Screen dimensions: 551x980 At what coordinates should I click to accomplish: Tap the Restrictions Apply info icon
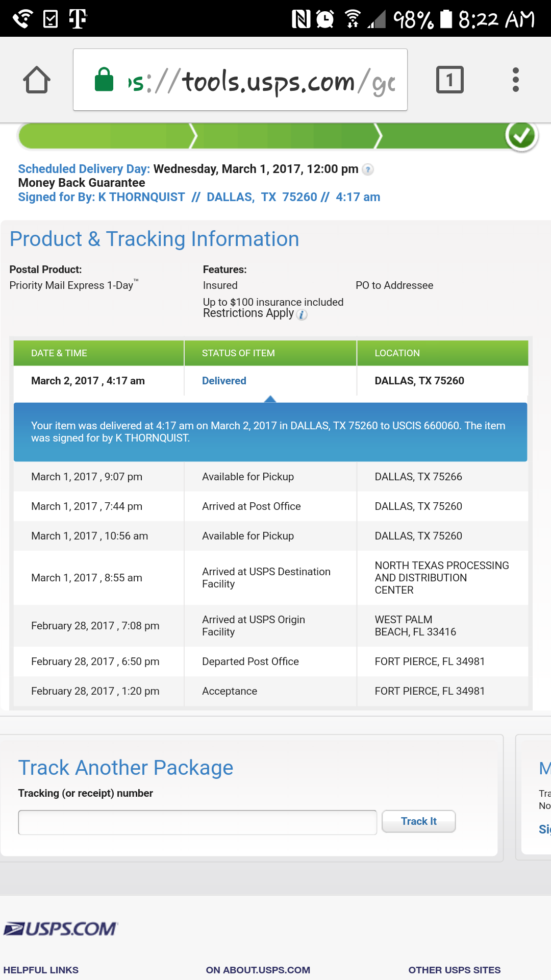(302, 314)
